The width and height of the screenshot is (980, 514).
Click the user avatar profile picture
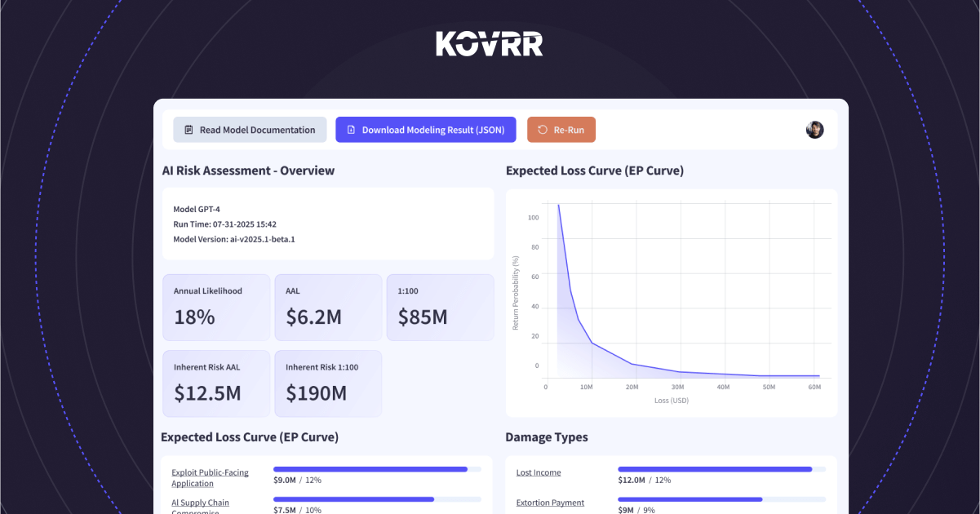click(814, 130)
